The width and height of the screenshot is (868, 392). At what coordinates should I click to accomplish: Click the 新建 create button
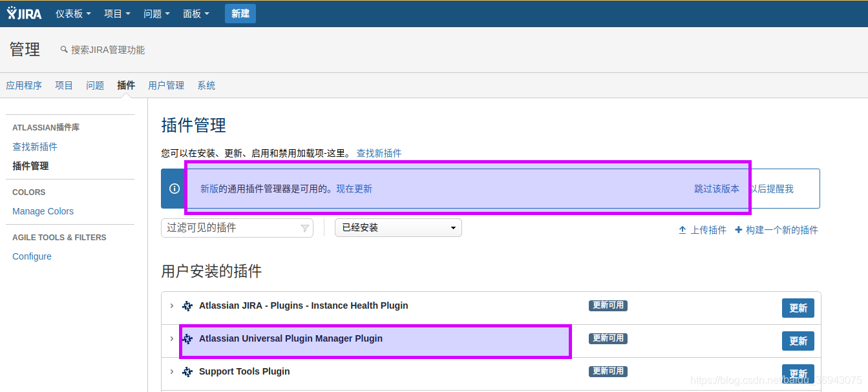pos(240,14)
